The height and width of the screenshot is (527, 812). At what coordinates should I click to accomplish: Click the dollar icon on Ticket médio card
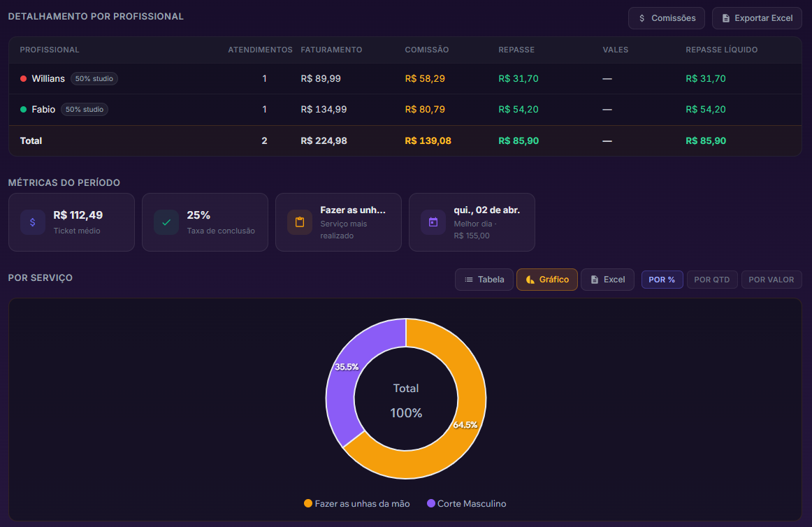(33, 222)
